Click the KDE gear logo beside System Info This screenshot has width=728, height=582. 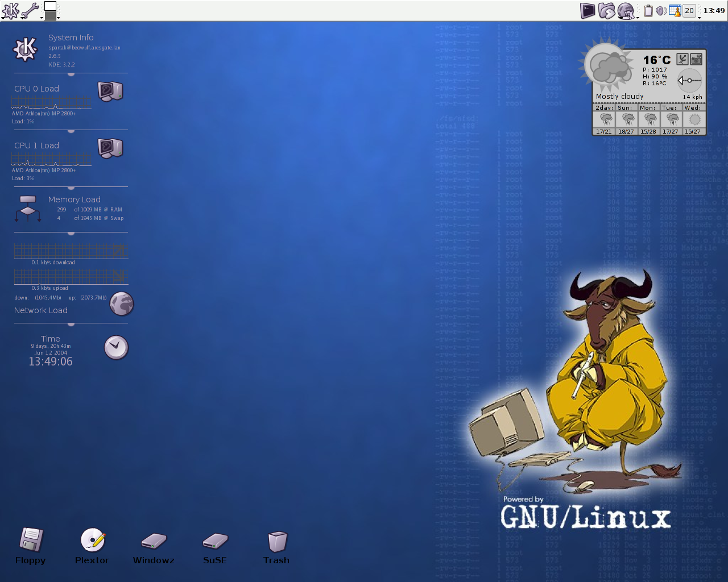point(26,49)
